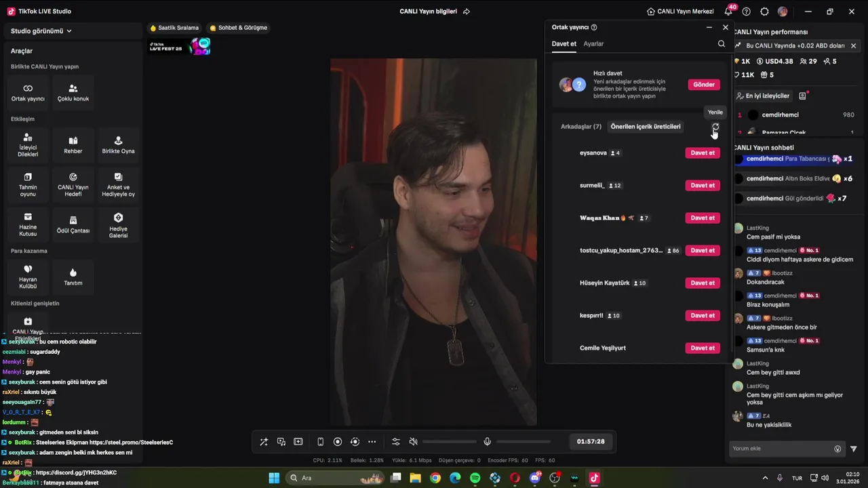868x488 pixels.
Task: Open the Tahmin oyunu tool
Action: pyautogui.click(x=28, y=184)
